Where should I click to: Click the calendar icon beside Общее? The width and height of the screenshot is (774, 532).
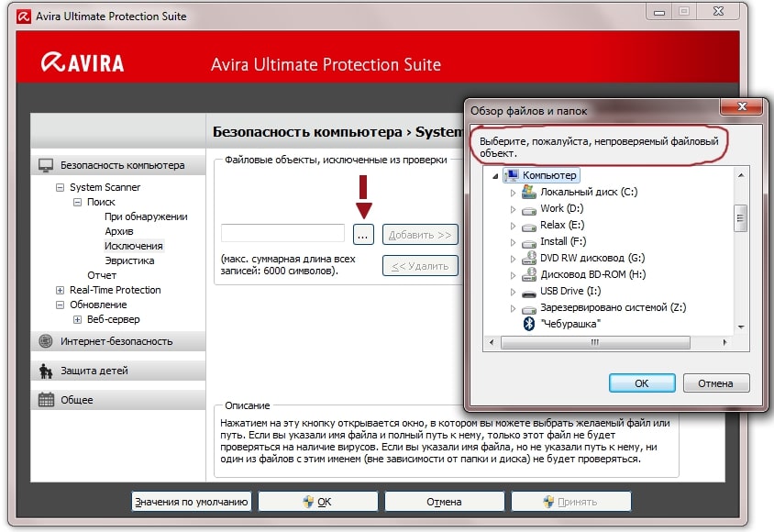click(x=46, y=400)
